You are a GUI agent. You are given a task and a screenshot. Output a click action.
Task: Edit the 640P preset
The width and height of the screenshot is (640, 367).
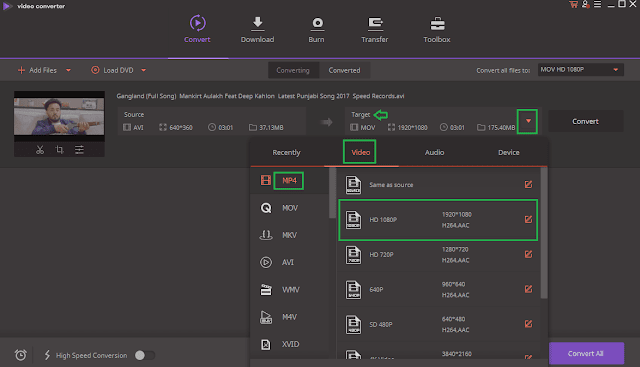528,289
